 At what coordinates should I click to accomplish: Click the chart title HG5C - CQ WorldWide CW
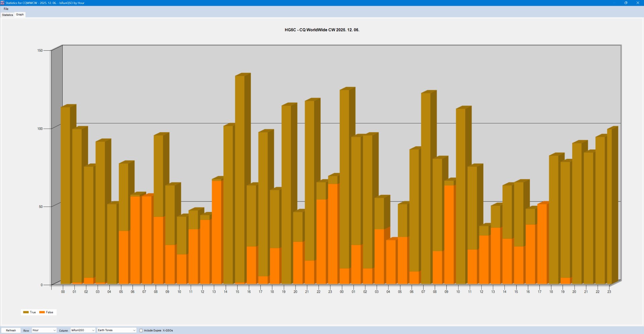click(x=322, y=30)
